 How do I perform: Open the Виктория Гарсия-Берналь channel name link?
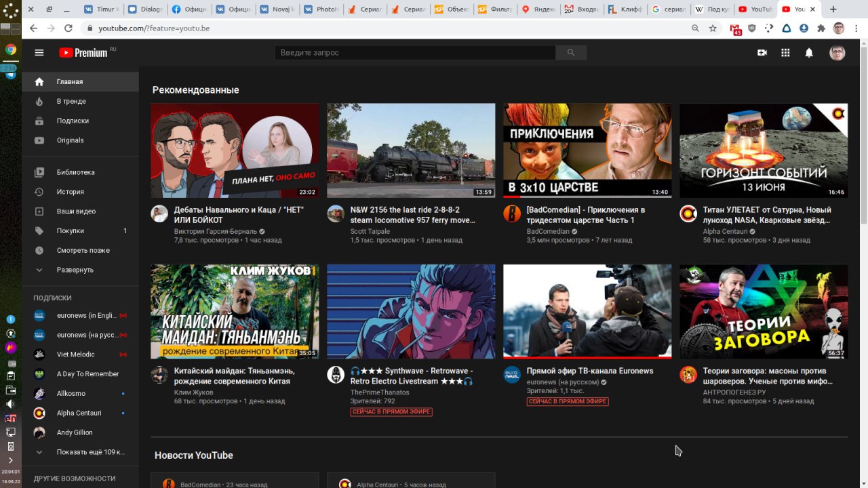click(x=216, y=231)
